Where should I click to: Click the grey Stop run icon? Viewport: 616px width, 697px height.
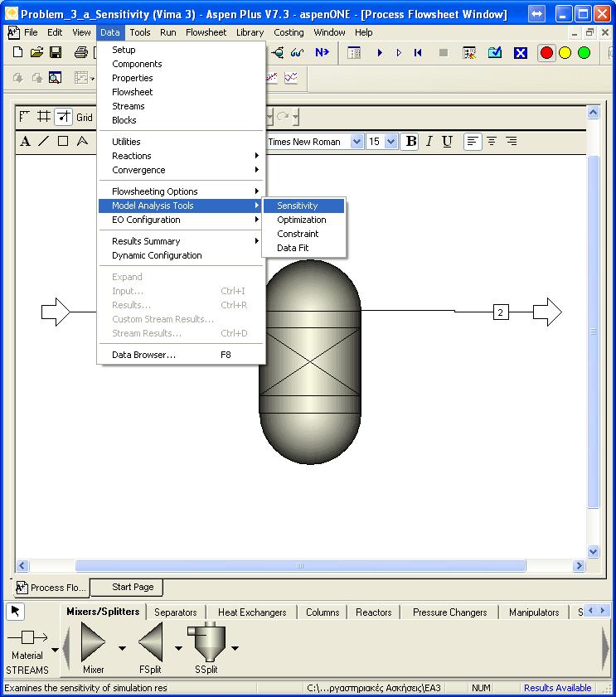click(x=444, y=53)
